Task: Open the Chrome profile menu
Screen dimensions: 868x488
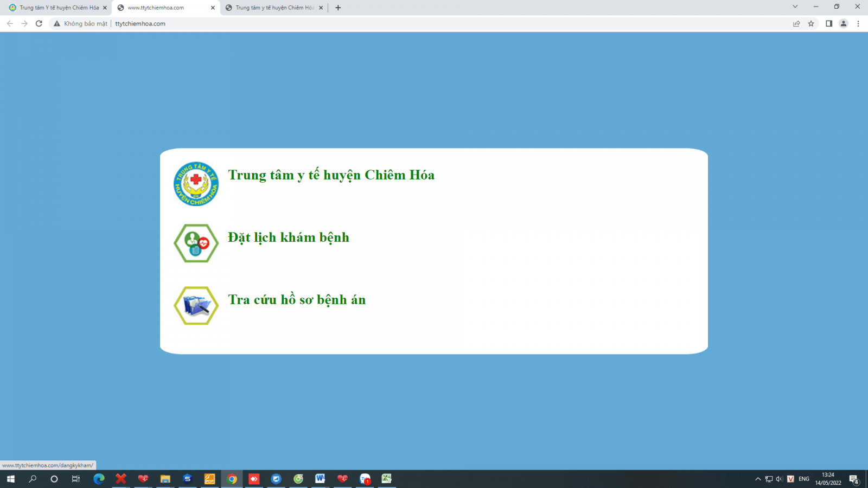Action: [844, 23]
